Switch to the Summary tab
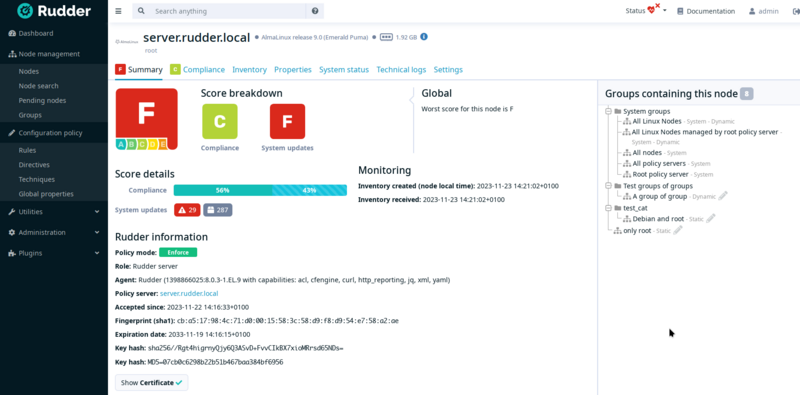 [139, 69]
